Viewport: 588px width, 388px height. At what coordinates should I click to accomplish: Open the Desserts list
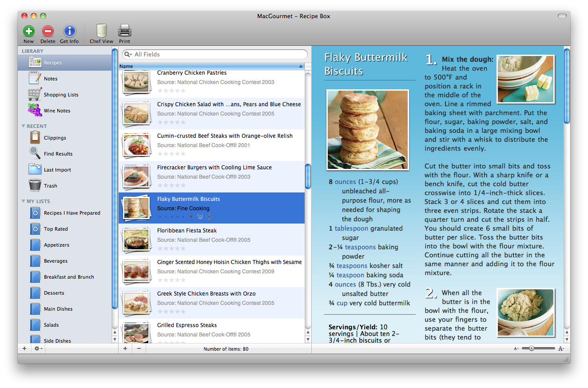(x=65, y=293)
